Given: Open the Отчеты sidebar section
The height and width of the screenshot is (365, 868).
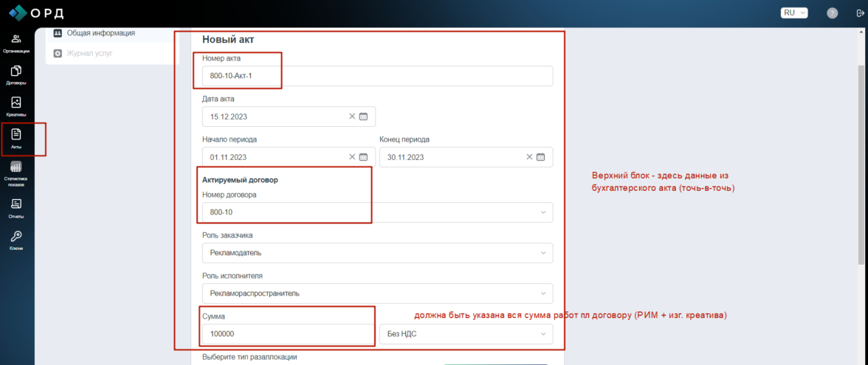Looking at the screenshot, I should pyautogui.click(x=16, y=209).
